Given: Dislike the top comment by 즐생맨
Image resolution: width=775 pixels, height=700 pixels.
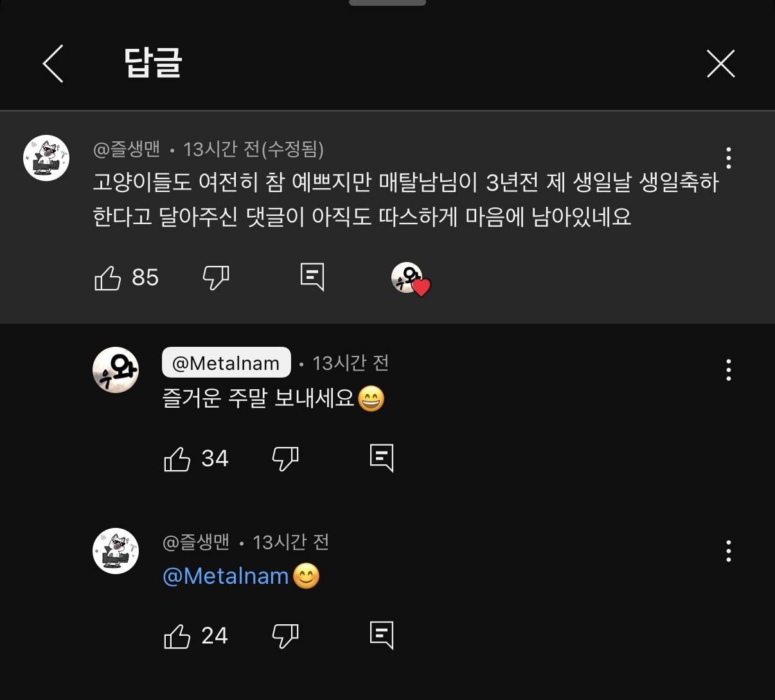Looking at the screenshot, I should [x=216, y=277].
